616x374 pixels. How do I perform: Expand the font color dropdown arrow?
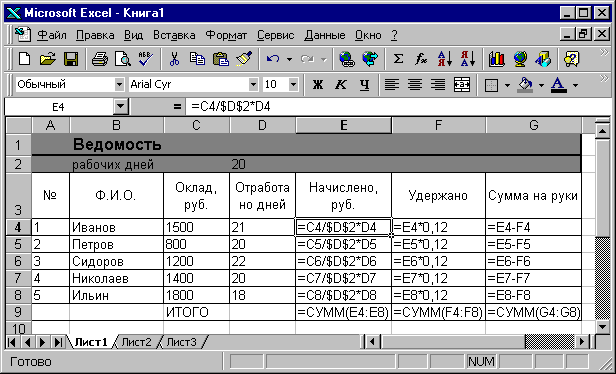(x=576, y=85)
